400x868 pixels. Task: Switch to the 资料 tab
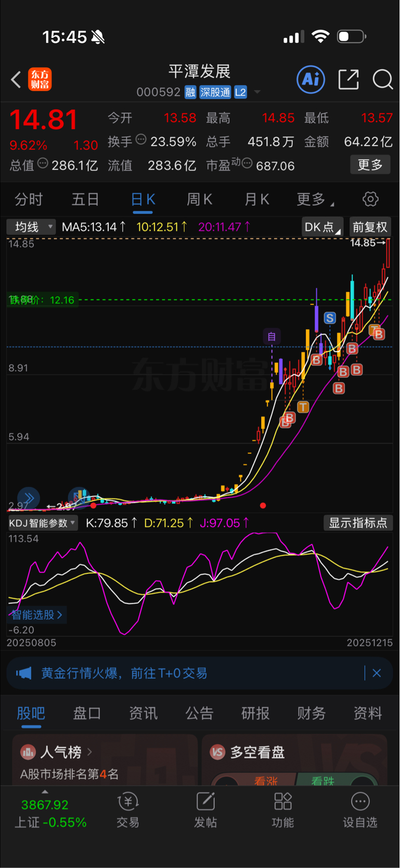tap(368, 713)
